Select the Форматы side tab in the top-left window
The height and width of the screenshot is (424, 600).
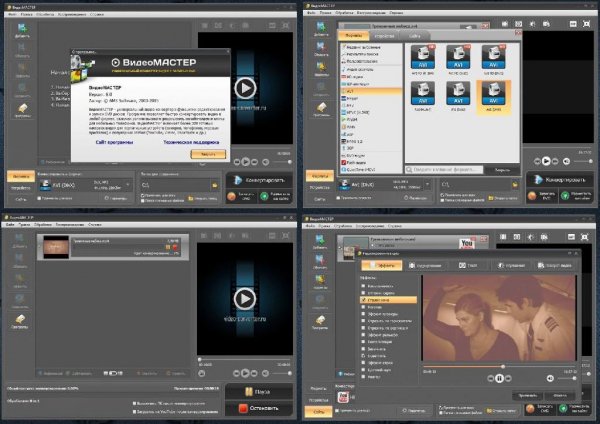coord(21,176)
